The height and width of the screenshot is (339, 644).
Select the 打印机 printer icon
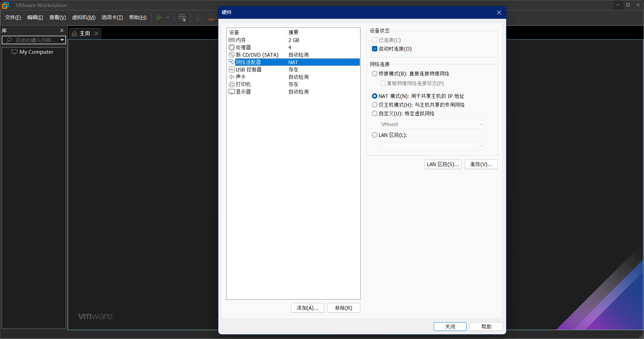pyautogui.click(x=231, y=84)
